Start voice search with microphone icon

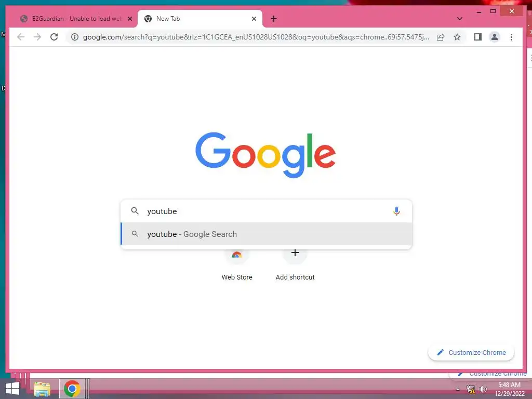[x=396, y=211]
